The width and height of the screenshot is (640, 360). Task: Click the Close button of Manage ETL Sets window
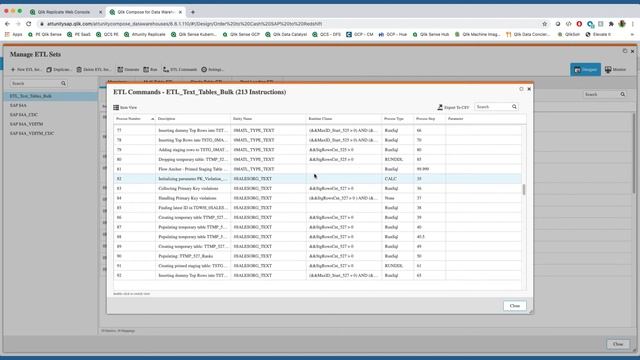pos(618,344)
